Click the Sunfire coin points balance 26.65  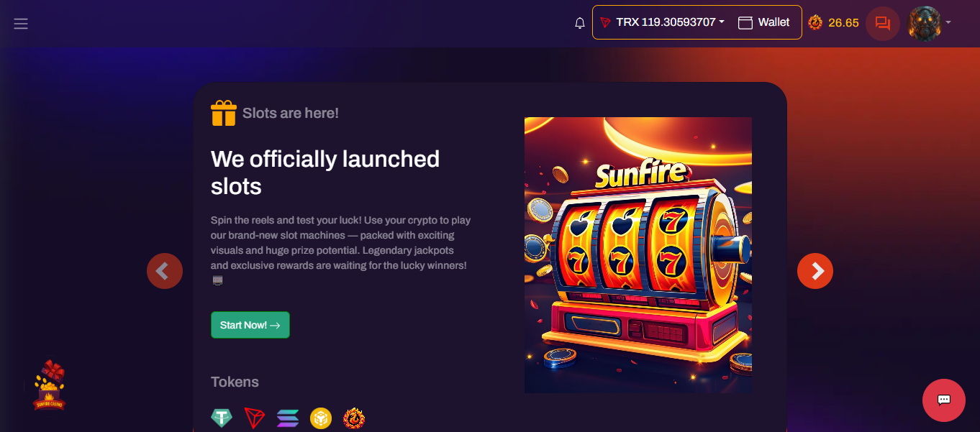pyautogui.click(x=833, y=23)
